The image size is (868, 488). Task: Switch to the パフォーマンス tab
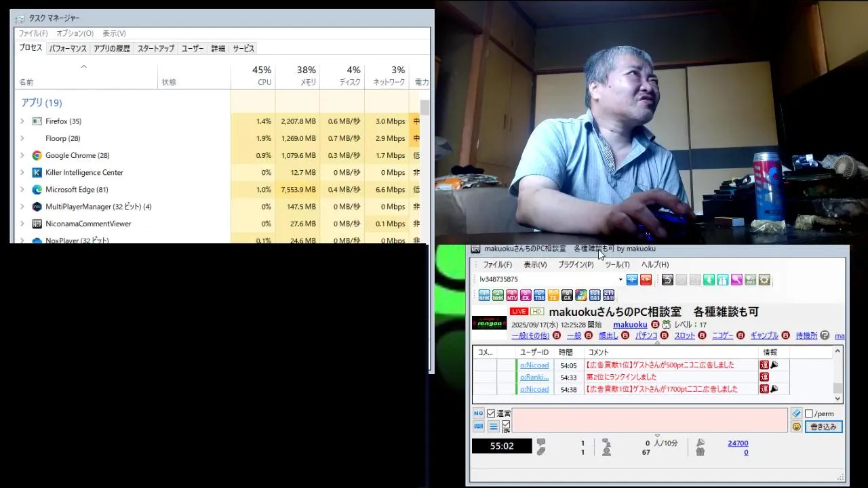click(x=68, y=48)
